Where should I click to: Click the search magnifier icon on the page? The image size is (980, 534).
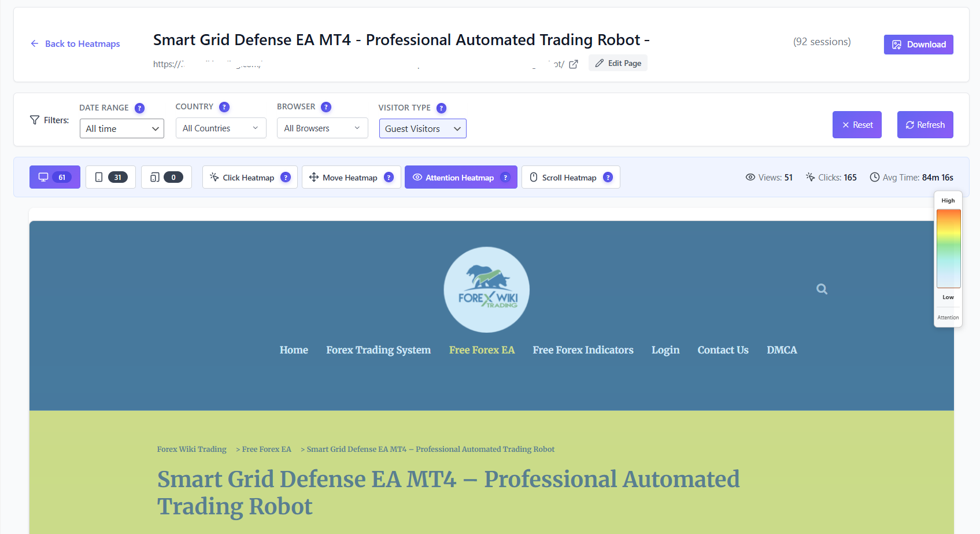pyautogui.click(x=822, y=289)
